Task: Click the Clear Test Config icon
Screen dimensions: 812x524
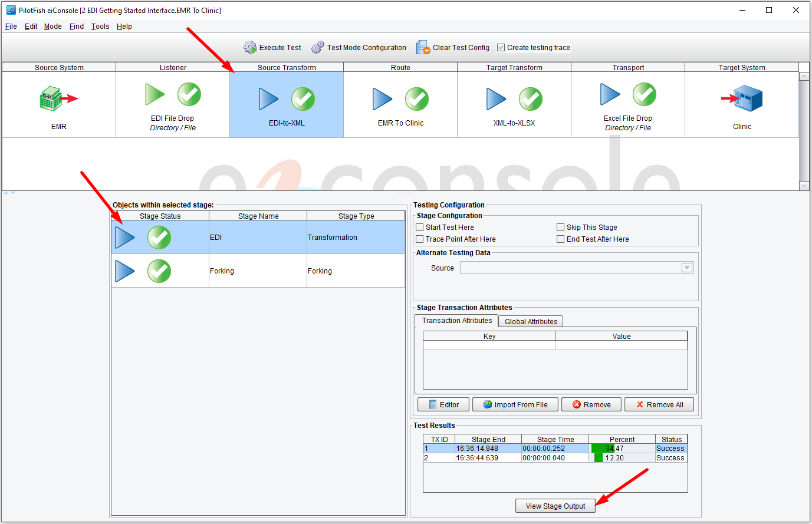Action: point(423,47)
